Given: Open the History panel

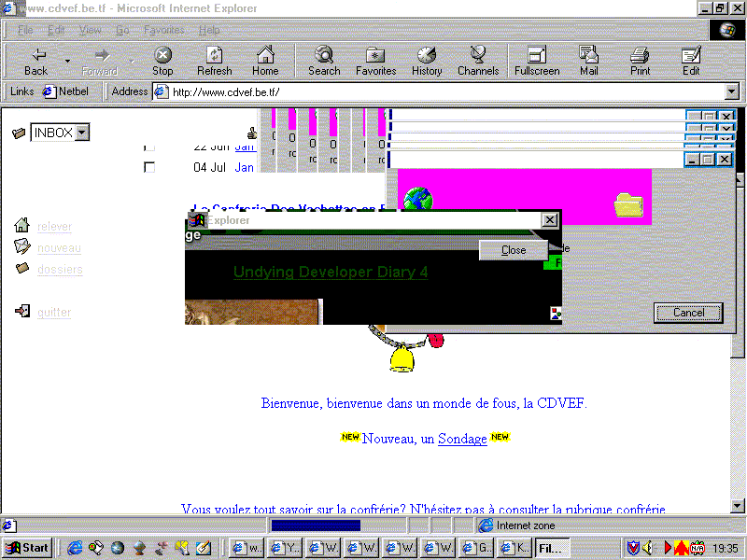Looking at the screenshot, I should pos(427,62).
